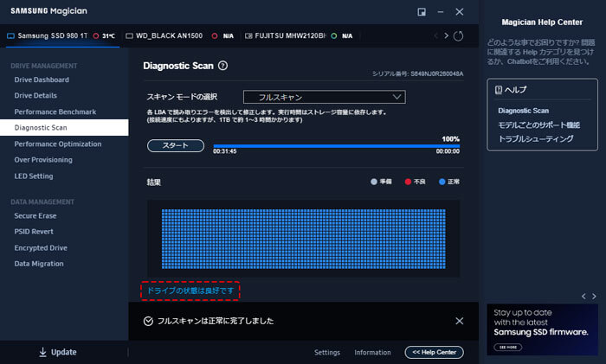Open モデルごとのサポート機能 help link
Viewport: 606px width, 364px height.
click(x=538, y=125)
